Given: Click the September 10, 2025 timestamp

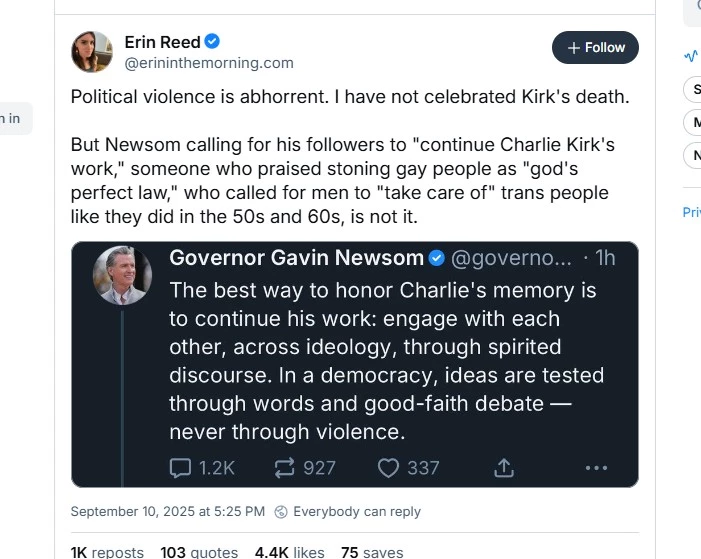Looking at the screenshot, I should (x=167, y=512).
